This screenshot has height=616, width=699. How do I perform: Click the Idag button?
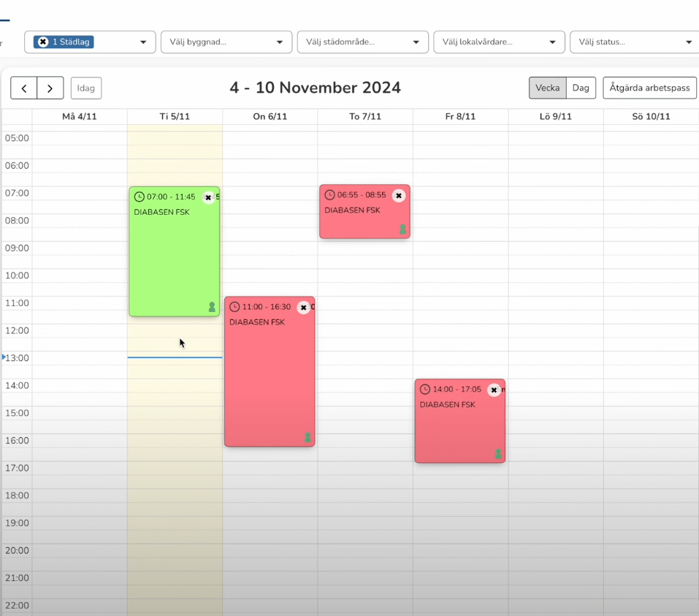coord(86,88)
